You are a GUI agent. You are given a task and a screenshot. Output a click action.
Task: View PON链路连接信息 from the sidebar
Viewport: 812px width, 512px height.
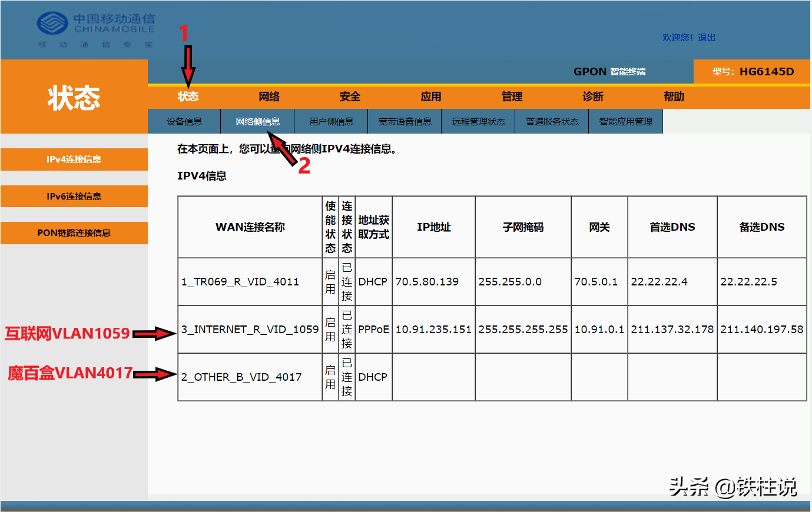74,233
